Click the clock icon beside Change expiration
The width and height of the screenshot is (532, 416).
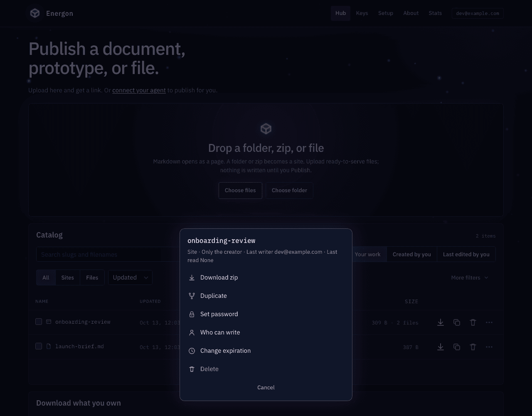coord(192,351)
